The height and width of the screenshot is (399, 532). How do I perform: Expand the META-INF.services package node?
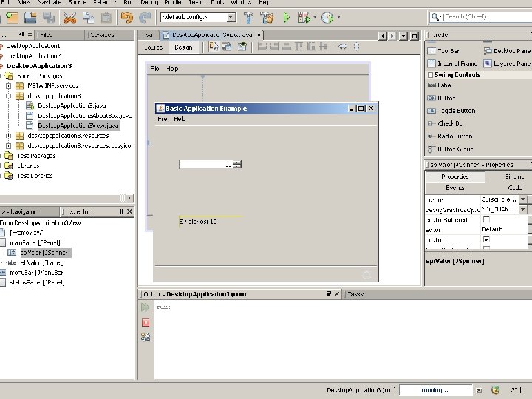pyautogui.click(x=8, y=86)
